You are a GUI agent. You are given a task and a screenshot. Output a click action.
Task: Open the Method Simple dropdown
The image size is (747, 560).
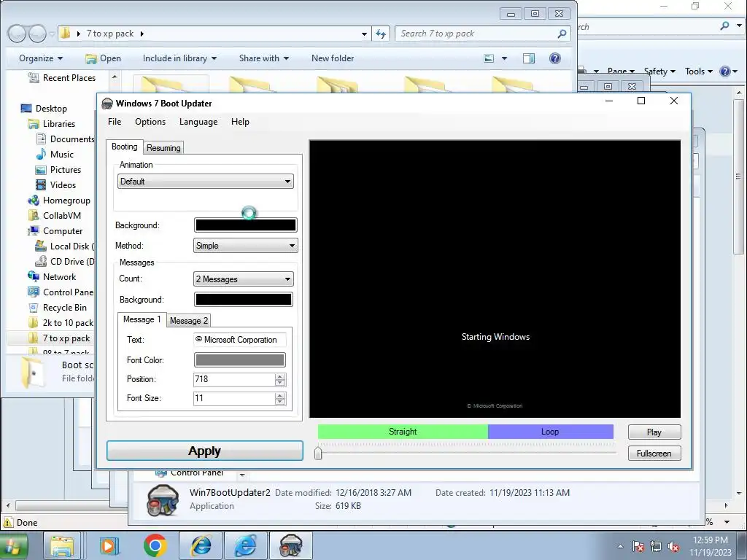245,246
